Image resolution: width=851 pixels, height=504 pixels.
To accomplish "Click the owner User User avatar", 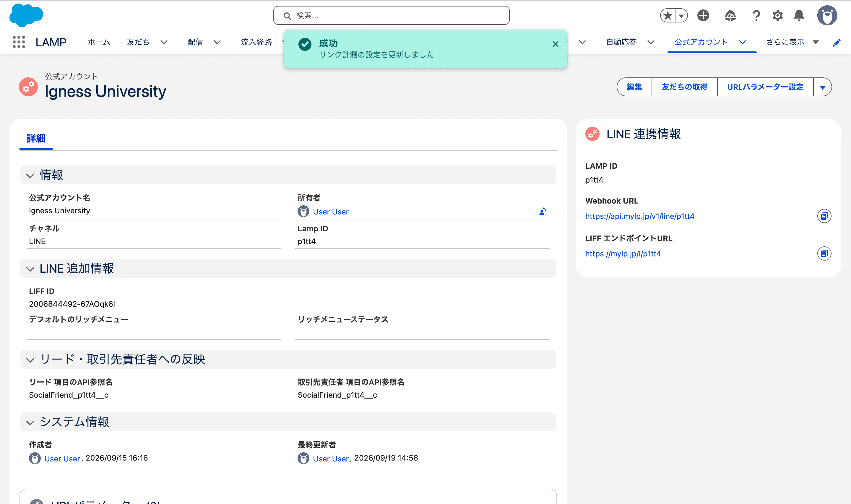I will pyautogui.click(x=303, y=211).
